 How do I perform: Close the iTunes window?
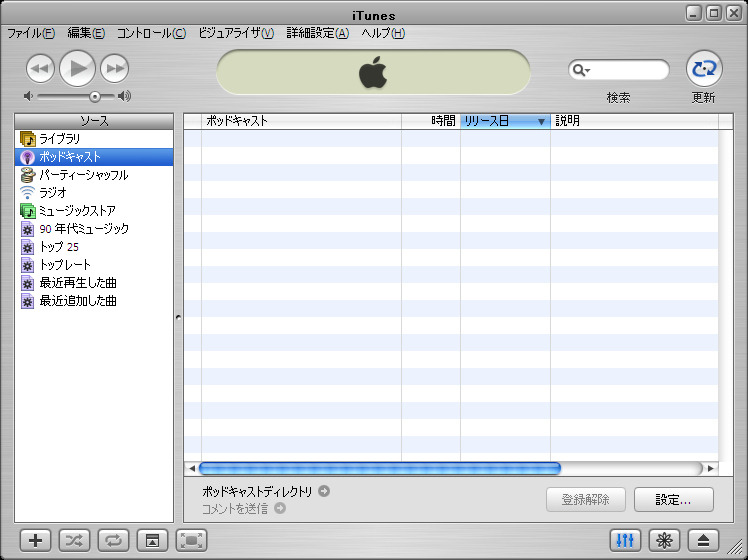tap(734, 13)
